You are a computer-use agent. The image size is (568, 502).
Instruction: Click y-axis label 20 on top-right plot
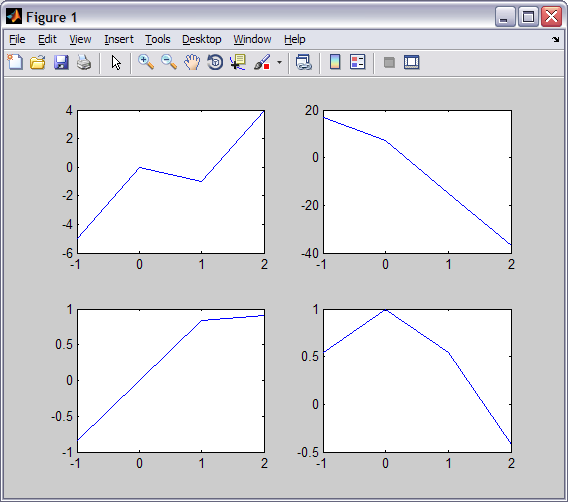tap(312, 110)
